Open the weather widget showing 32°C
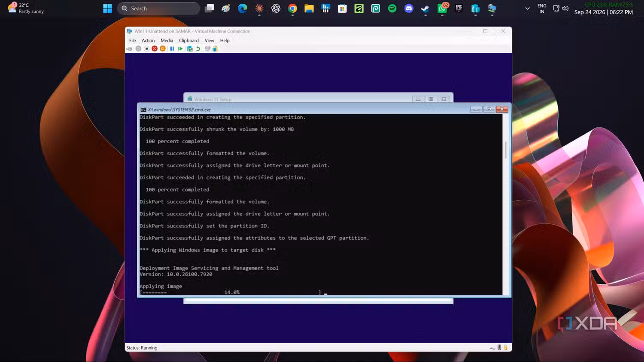The image size is (644, 362). tap(26, 9)
